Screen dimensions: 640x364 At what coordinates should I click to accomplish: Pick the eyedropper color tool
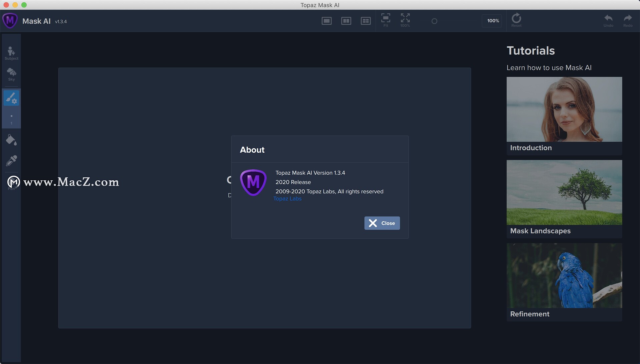[x=11, y=161]
